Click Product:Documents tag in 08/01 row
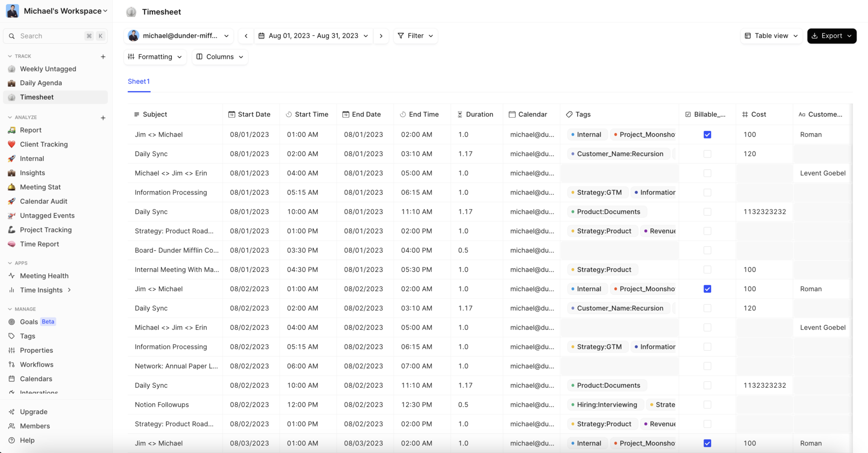The image size is (868, 453). coord(606,212)
